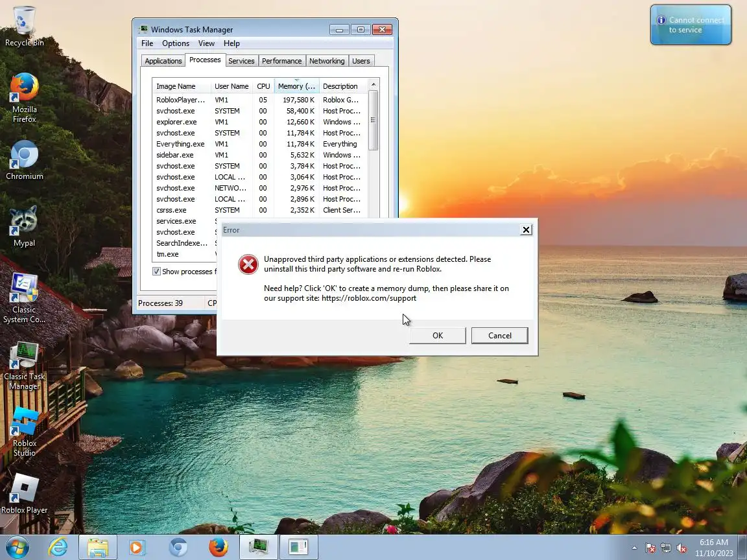Click the 58,400 K memory value

coord(300,111)
